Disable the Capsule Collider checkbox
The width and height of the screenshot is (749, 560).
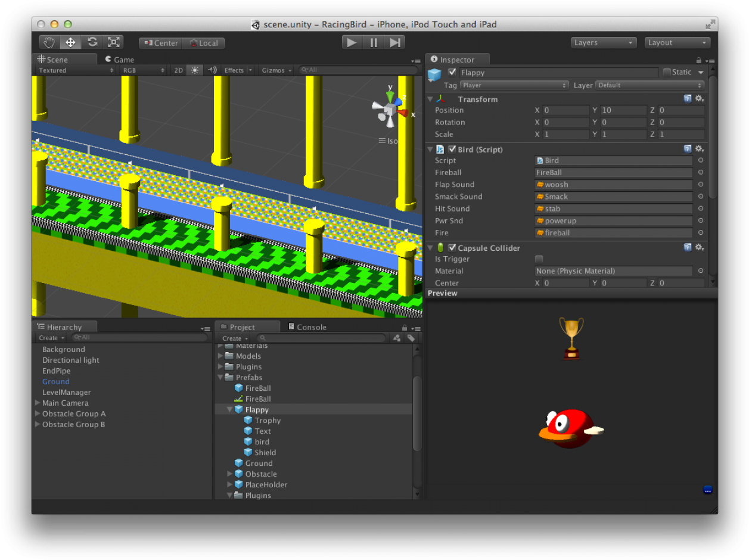pos(452,248)
